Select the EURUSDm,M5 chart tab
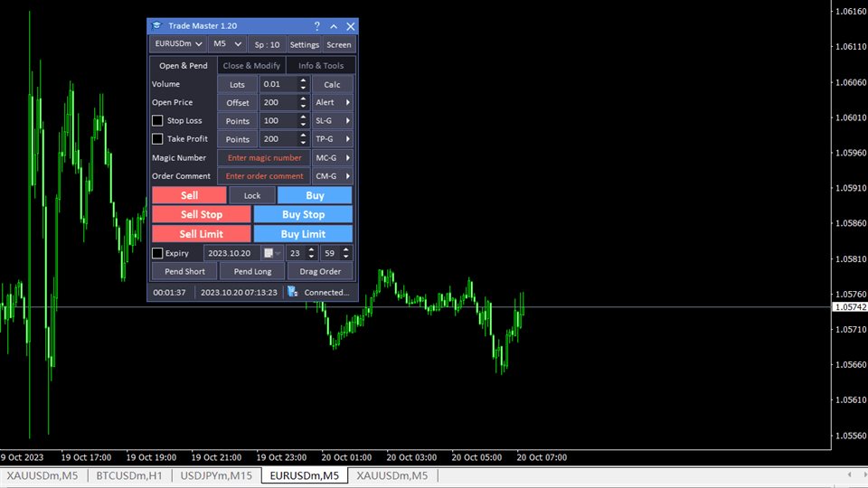Screen dimensions: 868x488 (x=305, y=476)
